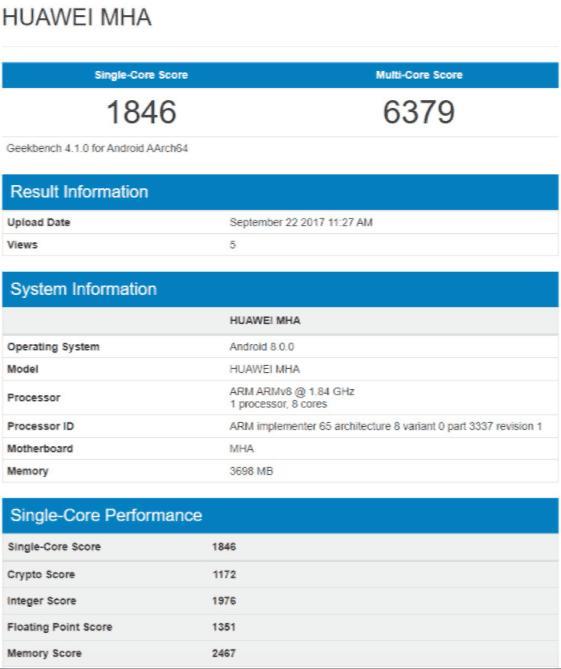Select the Multi-Core Score header
The width and height of the screenshot is (561, 669).
pos(419,75)
